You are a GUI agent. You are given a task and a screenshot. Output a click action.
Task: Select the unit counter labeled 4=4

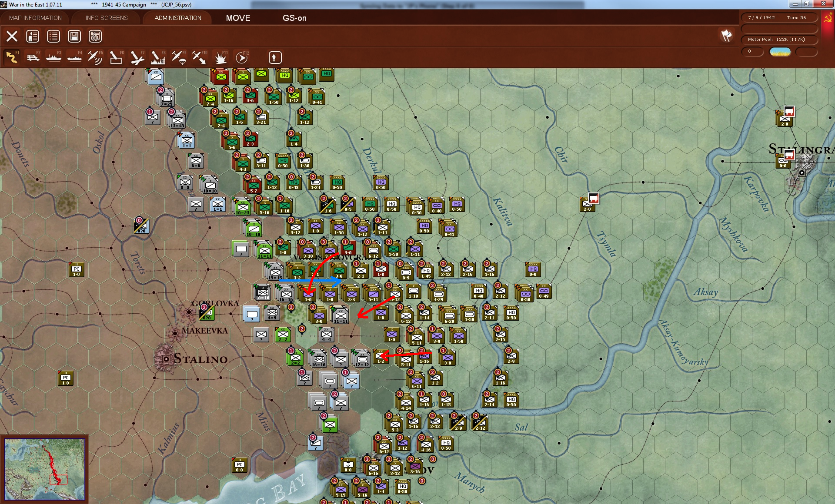327,335
